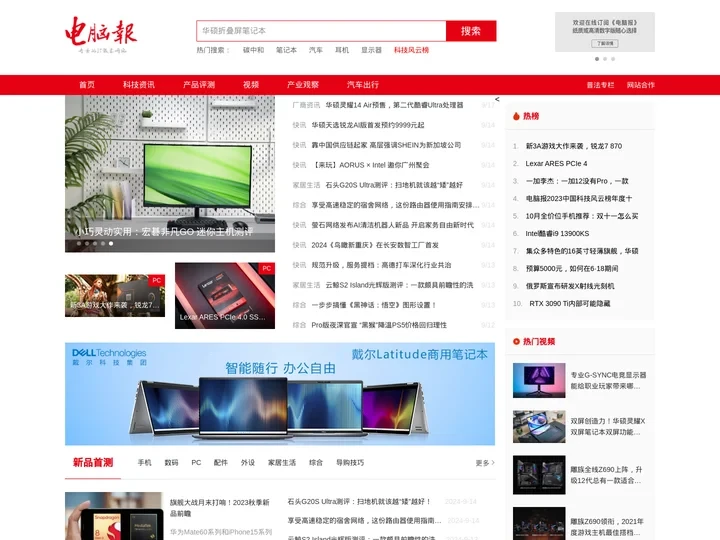Open hot list item Intel酷睿i9 13900KS
The width and height of the screenshot is (720, 540).
[x=557, y=233]
